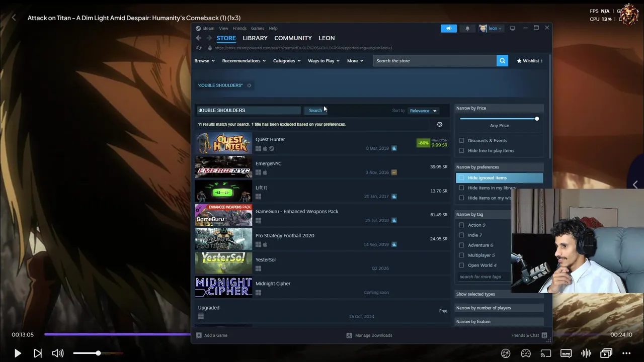Reload the Steam store page

(x=199, y=48)
